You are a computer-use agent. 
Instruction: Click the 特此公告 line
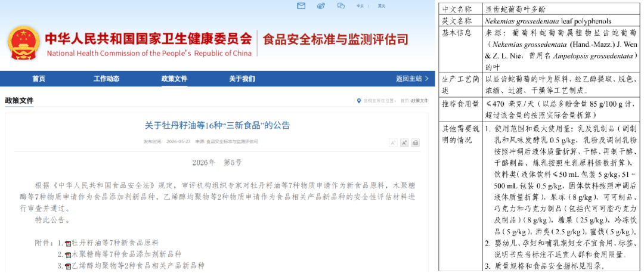52,220
